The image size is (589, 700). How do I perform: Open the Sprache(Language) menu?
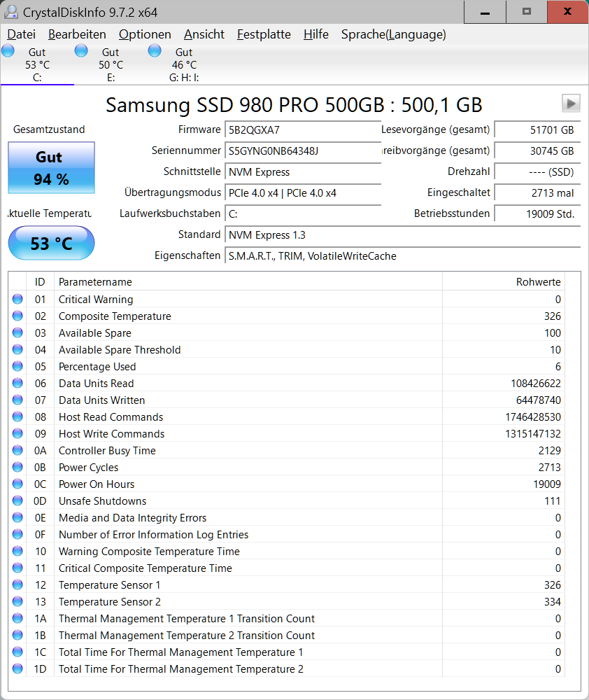point(394,34)
